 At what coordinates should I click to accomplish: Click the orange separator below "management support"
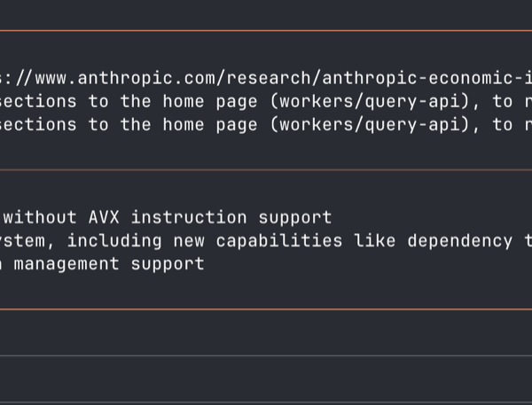point(266,309)
